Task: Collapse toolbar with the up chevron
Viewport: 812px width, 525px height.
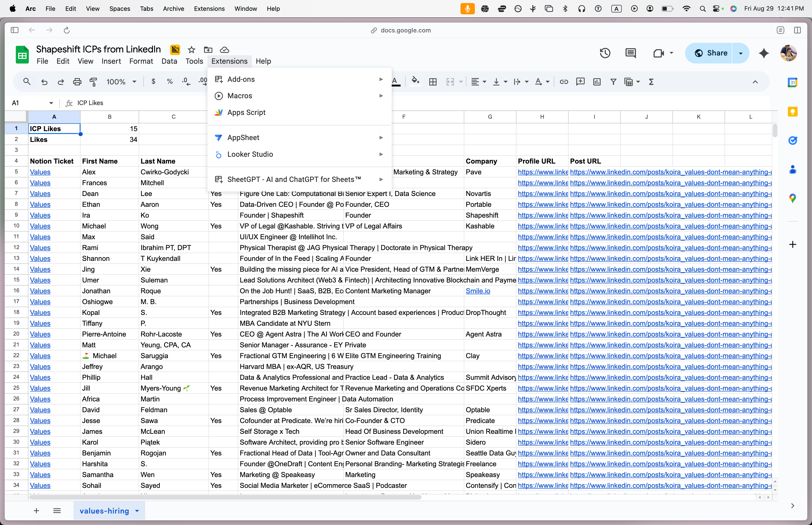Action: (755, 82)
